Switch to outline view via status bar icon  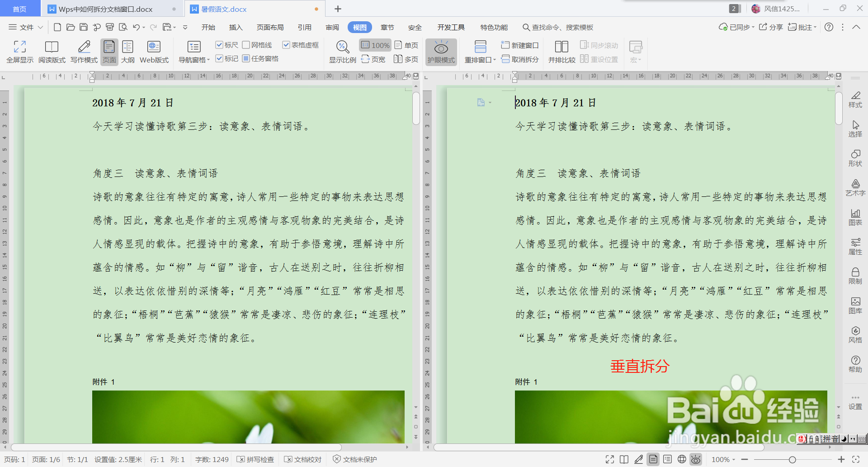(x=667, y=459)
